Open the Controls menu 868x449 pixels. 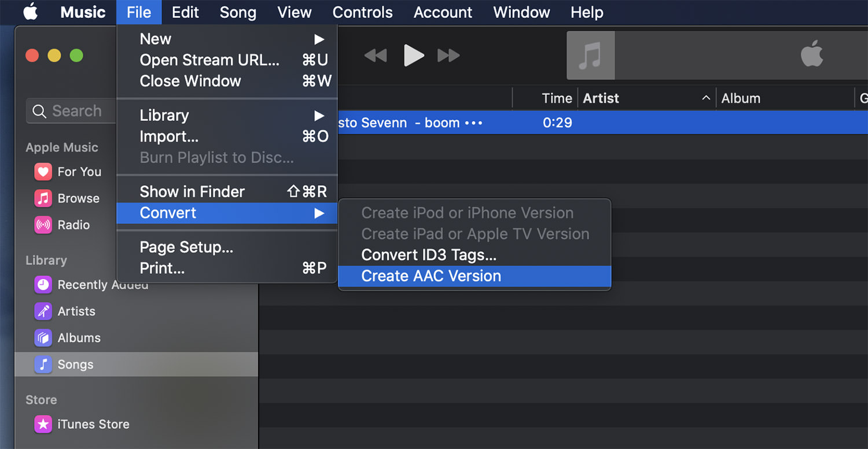[363, 12]
